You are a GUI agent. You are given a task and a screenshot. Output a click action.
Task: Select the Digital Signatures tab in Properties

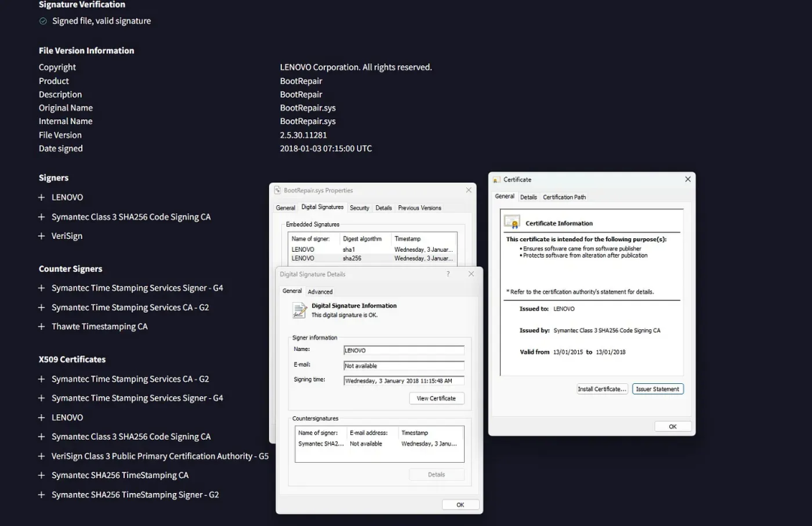[323, 207]
